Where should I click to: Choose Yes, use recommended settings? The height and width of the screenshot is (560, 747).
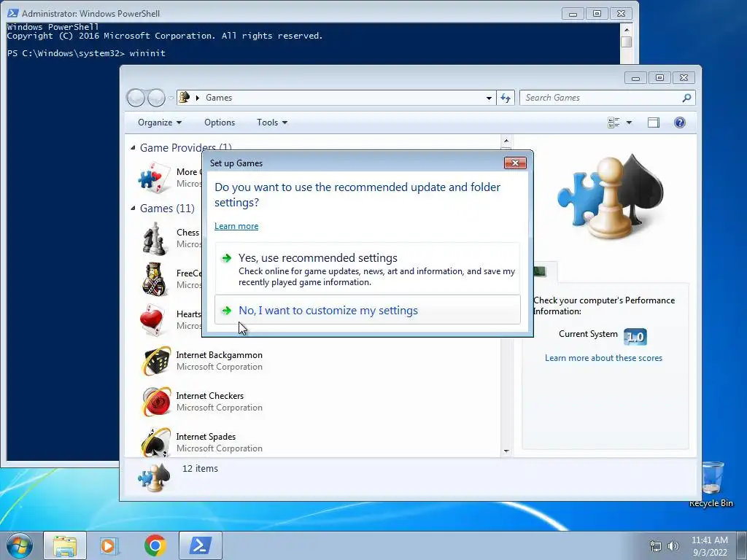point(368,269)
